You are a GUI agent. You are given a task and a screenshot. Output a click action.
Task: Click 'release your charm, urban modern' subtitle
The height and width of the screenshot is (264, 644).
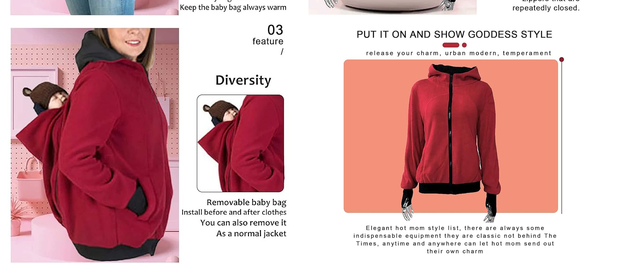431,53
